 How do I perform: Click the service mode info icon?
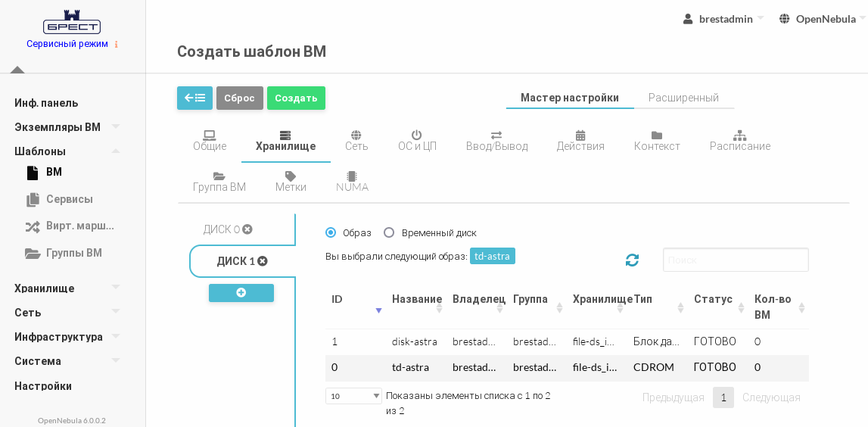pos(117,45)
